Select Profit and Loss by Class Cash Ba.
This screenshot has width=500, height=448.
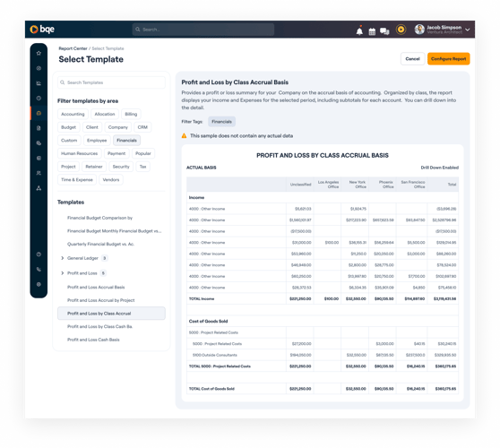pos(99,326)
